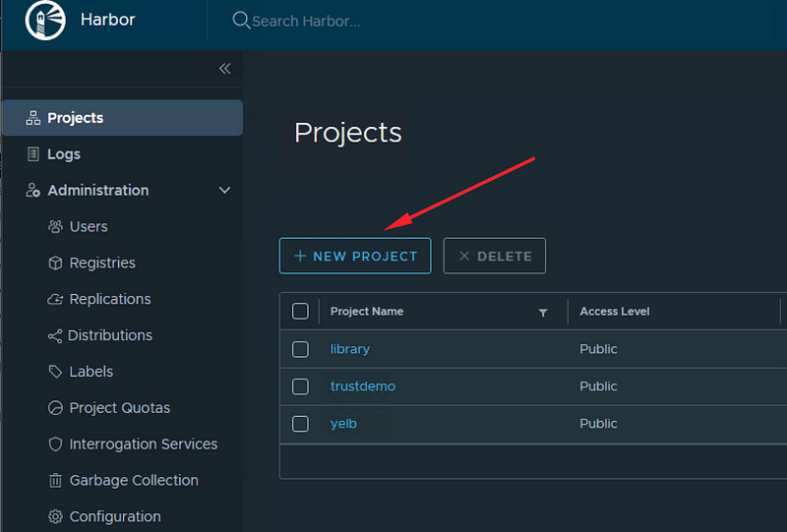Open the Project Name filter icon
787x532 pixels.
(543, 313)
